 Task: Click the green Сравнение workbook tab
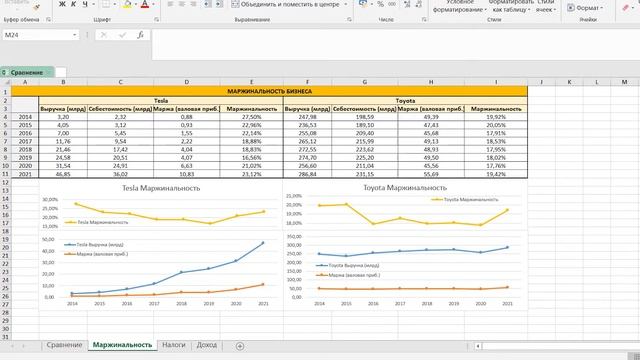coord(27,72)
